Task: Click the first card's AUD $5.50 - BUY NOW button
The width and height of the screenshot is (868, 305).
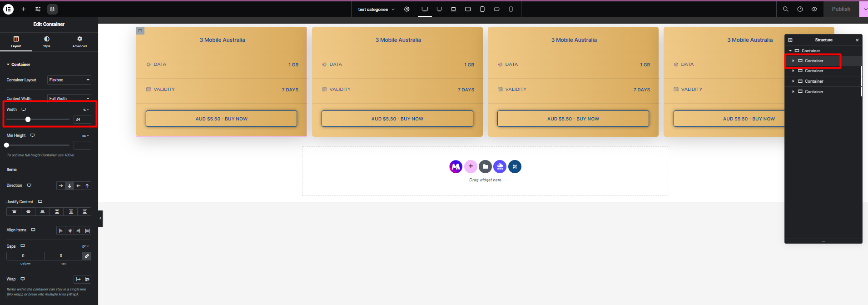Action: (221, 119)
